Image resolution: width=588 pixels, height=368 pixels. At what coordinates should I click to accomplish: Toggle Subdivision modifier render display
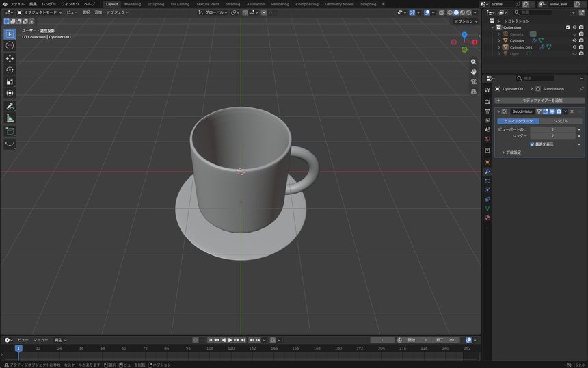559,111
